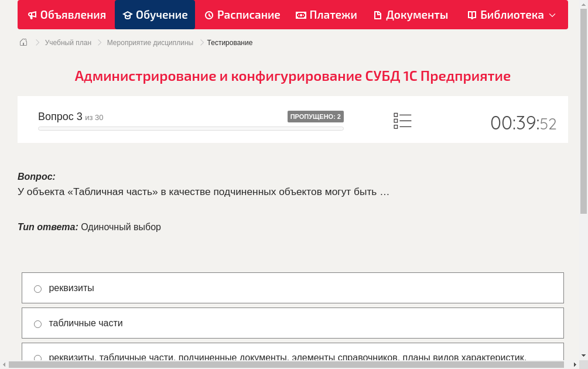
Task: Switch to the Платежи section
Action: (x=326, y=15)
